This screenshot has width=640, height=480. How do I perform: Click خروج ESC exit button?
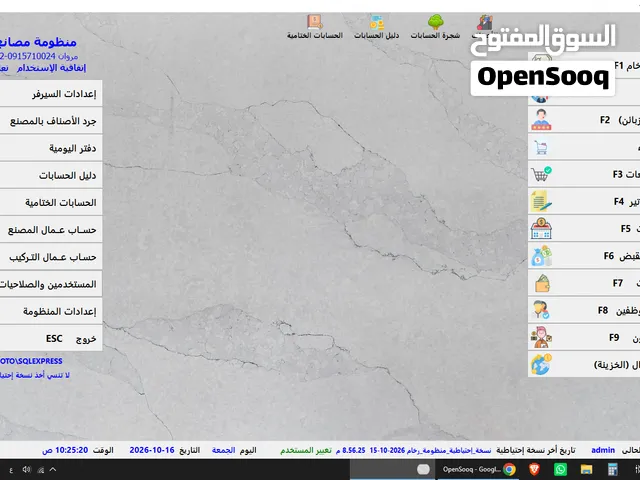[x=51, y=338]
